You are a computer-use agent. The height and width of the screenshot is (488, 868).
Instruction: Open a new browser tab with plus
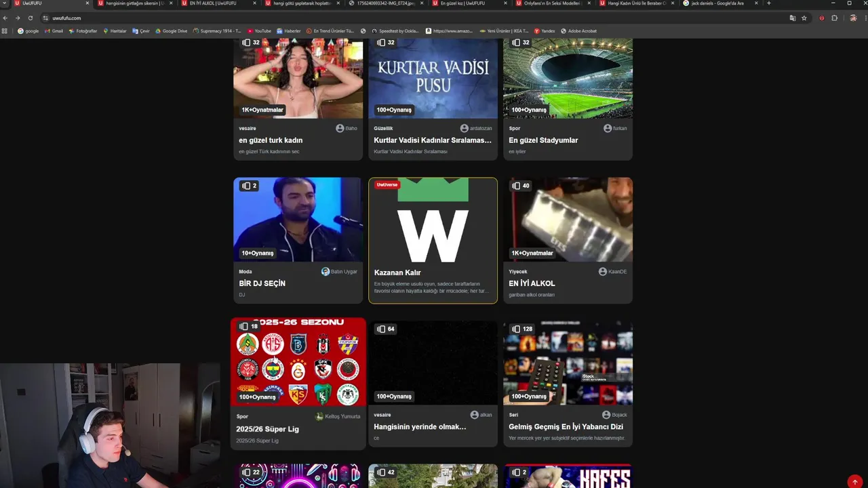click(x=768, y=3)
